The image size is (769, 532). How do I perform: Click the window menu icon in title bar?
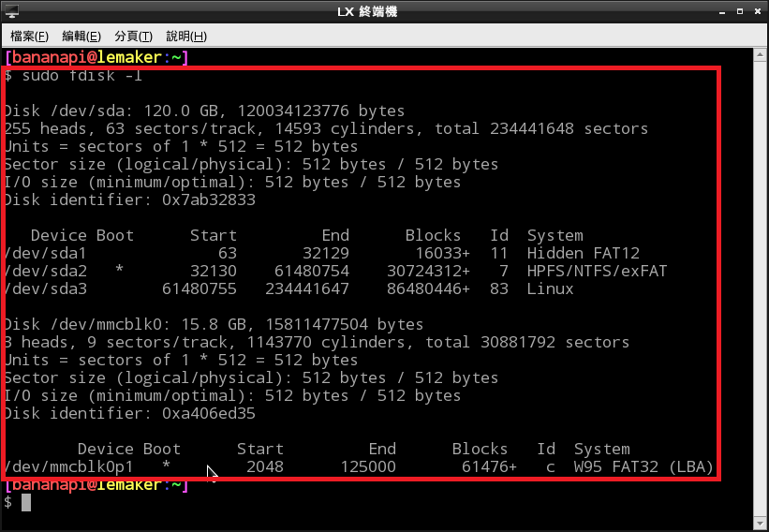13,11
